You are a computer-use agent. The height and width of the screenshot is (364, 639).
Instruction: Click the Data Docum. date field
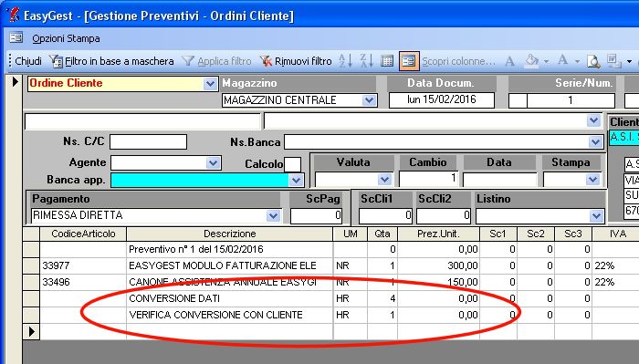(441, 100)
